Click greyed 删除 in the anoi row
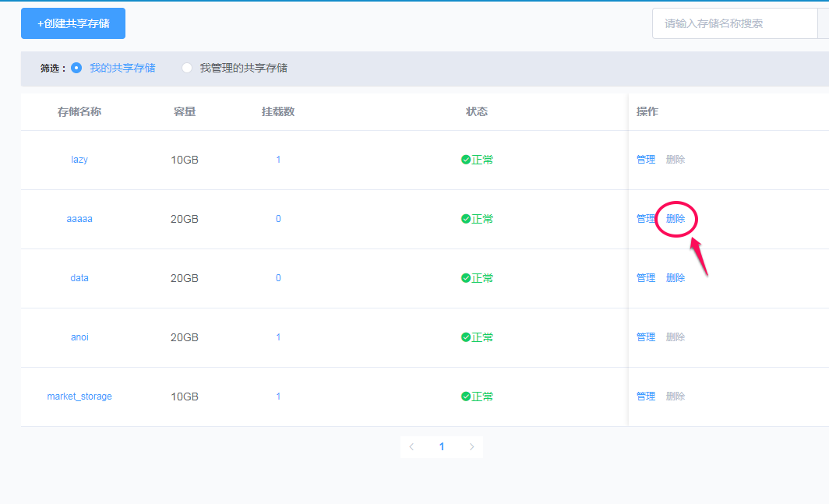The height and width of the screenshot is (504, 829). point(676,337)
